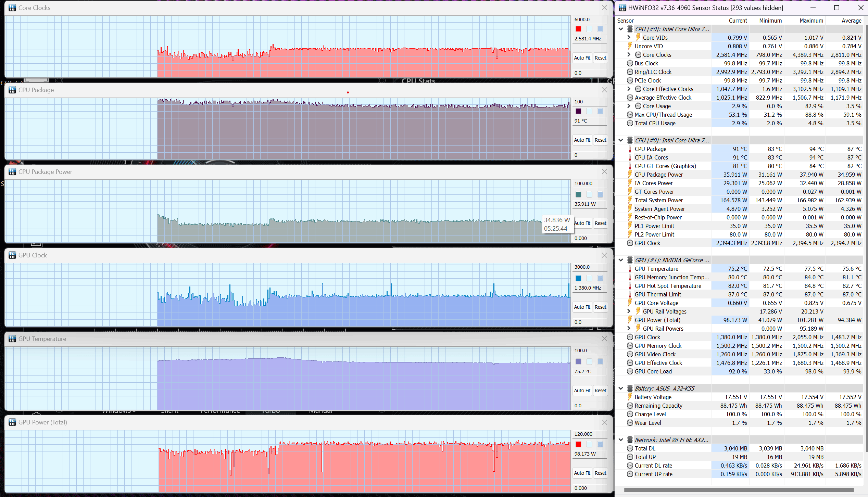Image resolution: width=868 pixels, height=497 pixels.
Task: Click the circle icon beside Current UP rate
Action: tap(630, 474)
